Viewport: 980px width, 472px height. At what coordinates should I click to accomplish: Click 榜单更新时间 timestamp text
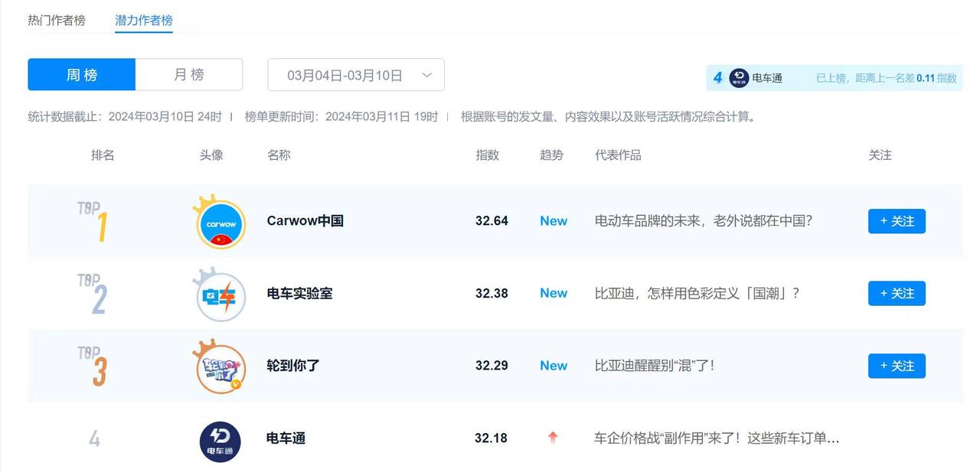pyautogui.click(x=341, y=117)
